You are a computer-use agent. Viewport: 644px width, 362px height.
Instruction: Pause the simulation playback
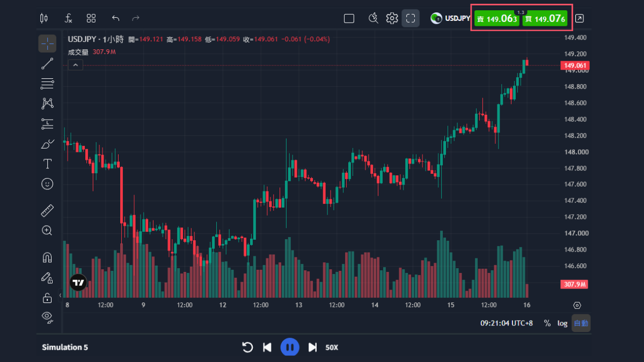pyautogui.click(x=290, y=347)
